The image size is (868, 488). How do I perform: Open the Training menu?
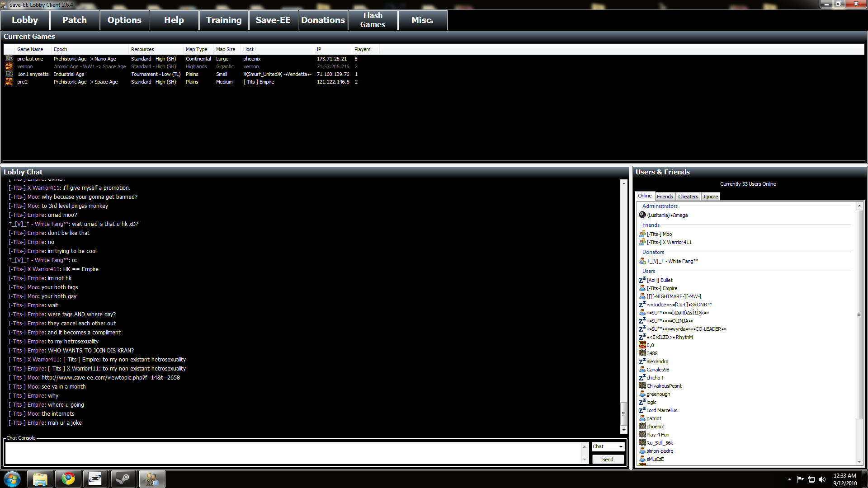[224, 20]
